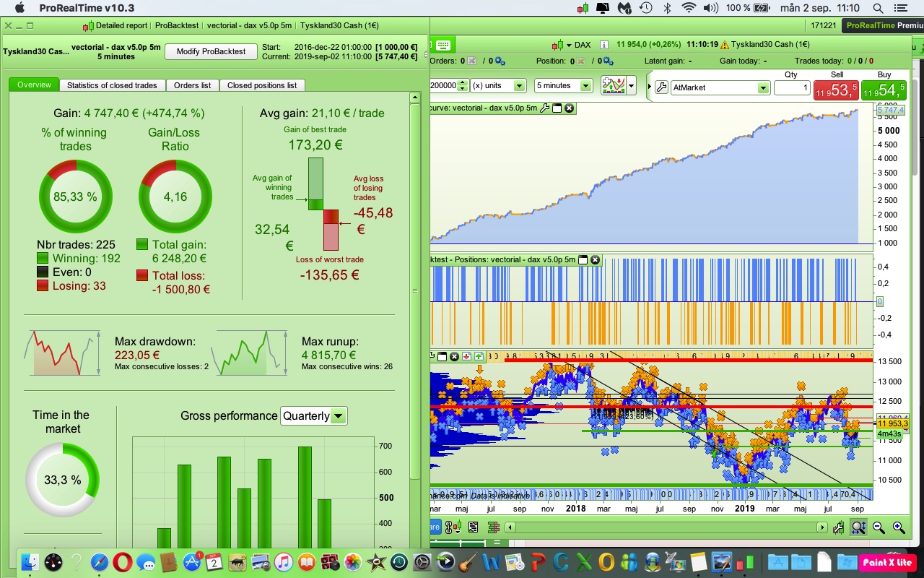Zoom out on the chart
924x578 pixels.
(x=879, y=528)
